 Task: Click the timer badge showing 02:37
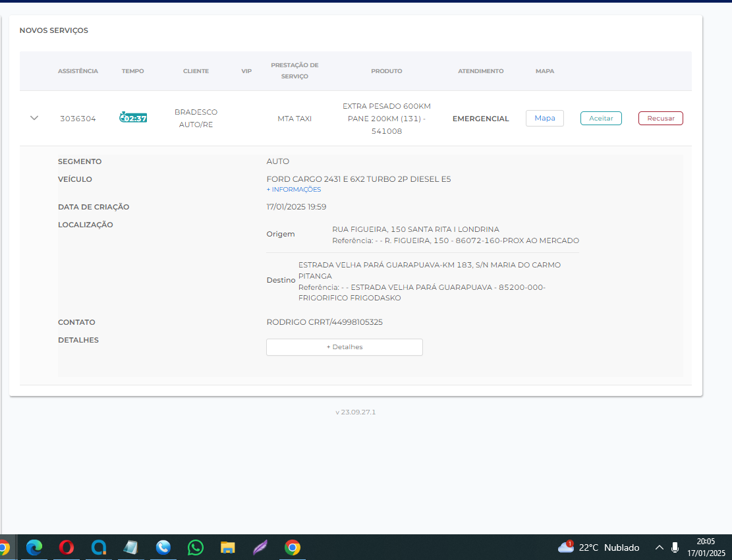coord(133,118)
